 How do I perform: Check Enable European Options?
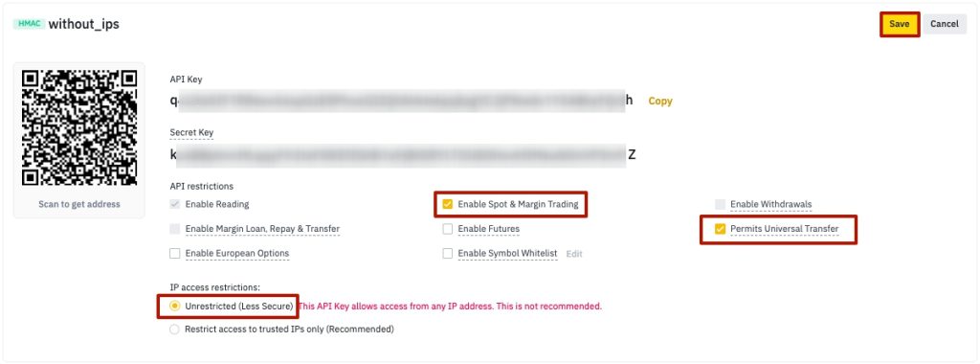(x=174, y=253)
